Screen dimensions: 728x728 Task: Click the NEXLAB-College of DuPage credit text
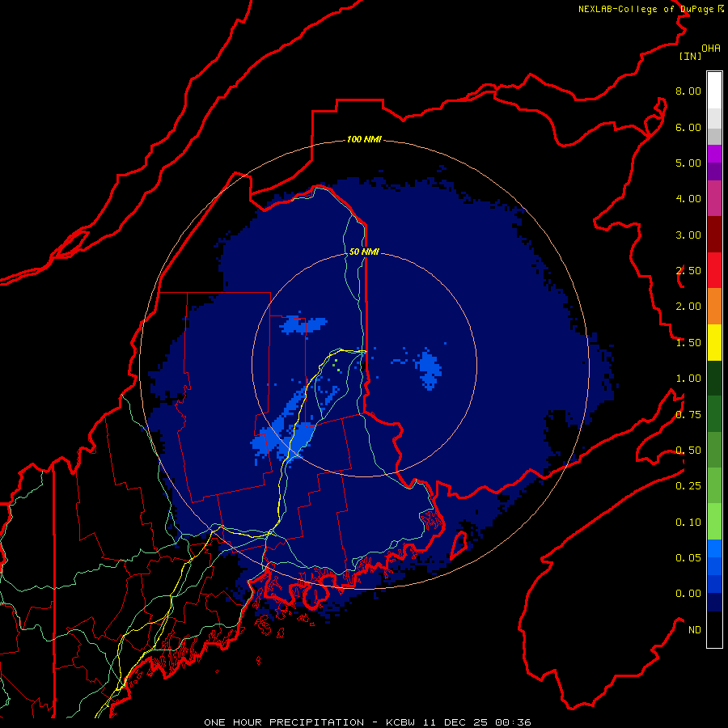[x=650, y=9]
